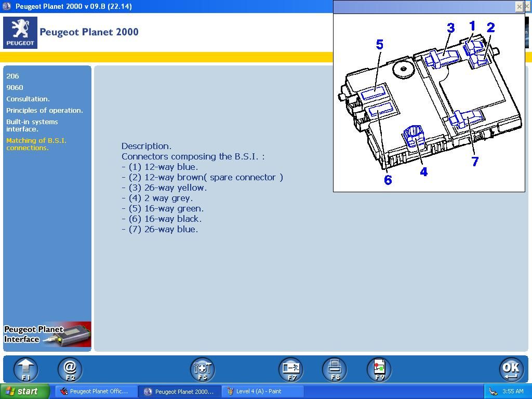Select the 206 vehicle entry in sidebar
Screen dimensions: 532x399
pos(12,76)
